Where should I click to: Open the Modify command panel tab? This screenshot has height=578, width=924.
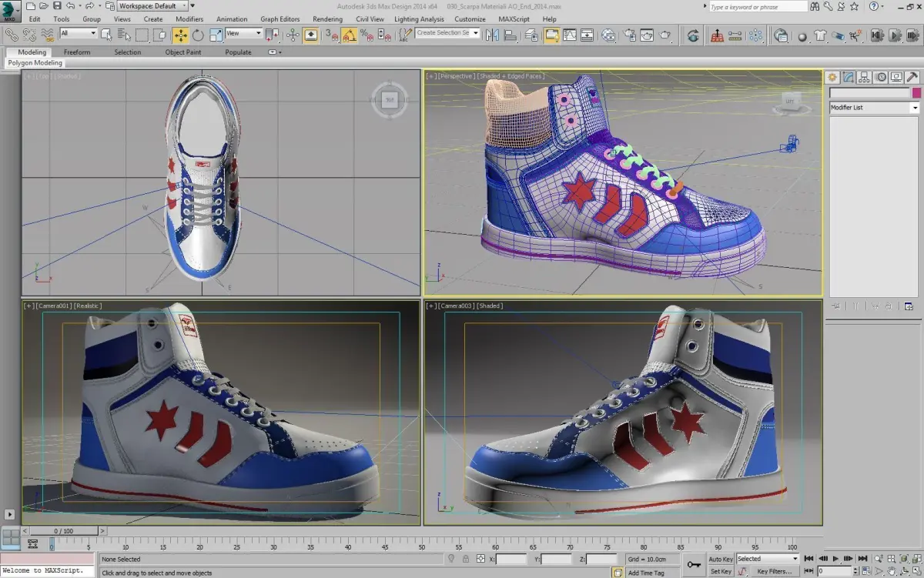click(x=849, y=77)
